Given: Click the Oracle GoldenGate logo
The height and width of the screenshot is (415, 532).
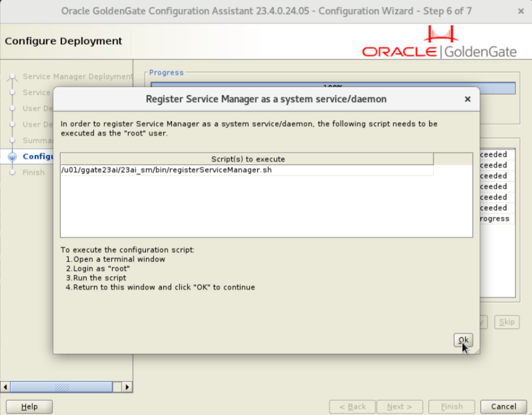Looking at the screenshot, I should click(x=439, y=42).
